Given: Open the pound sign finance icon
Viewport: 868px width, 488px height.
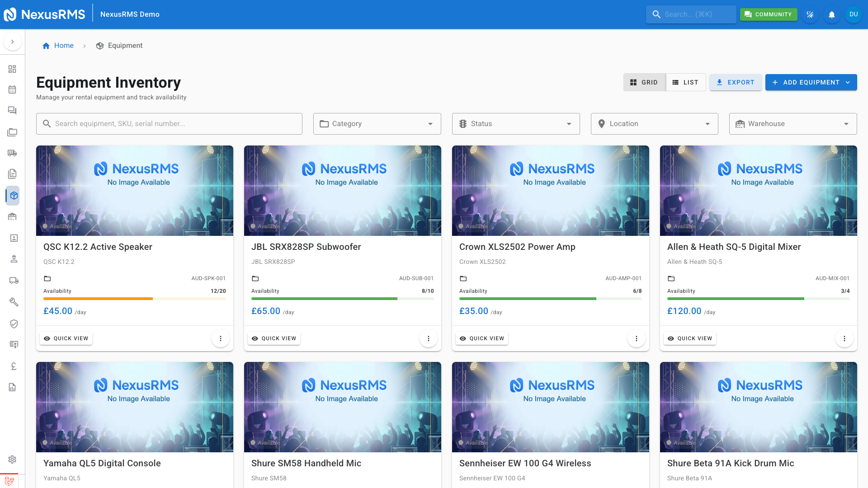Looking at the screenshot, I should coord(14,366).
